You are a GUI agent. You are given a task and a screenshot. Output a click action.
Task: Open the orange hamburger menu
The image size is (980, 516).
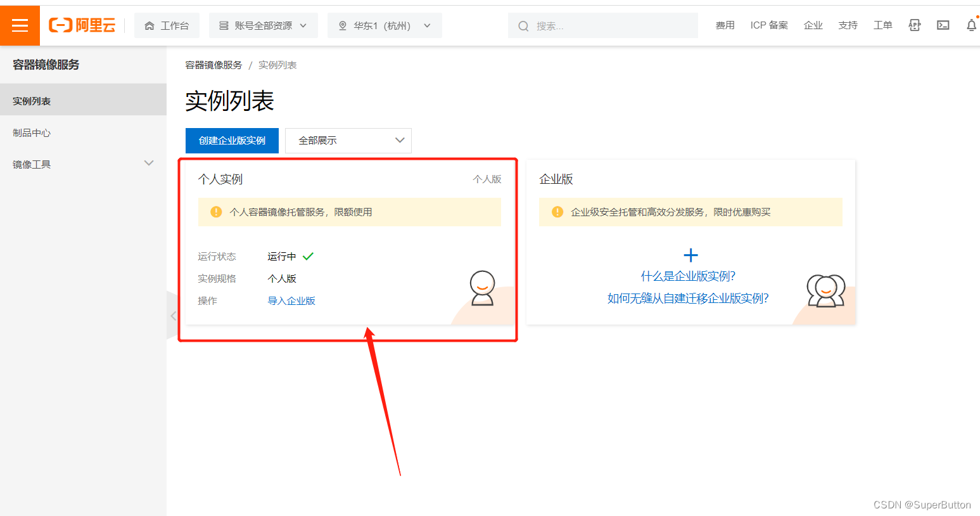20,25
